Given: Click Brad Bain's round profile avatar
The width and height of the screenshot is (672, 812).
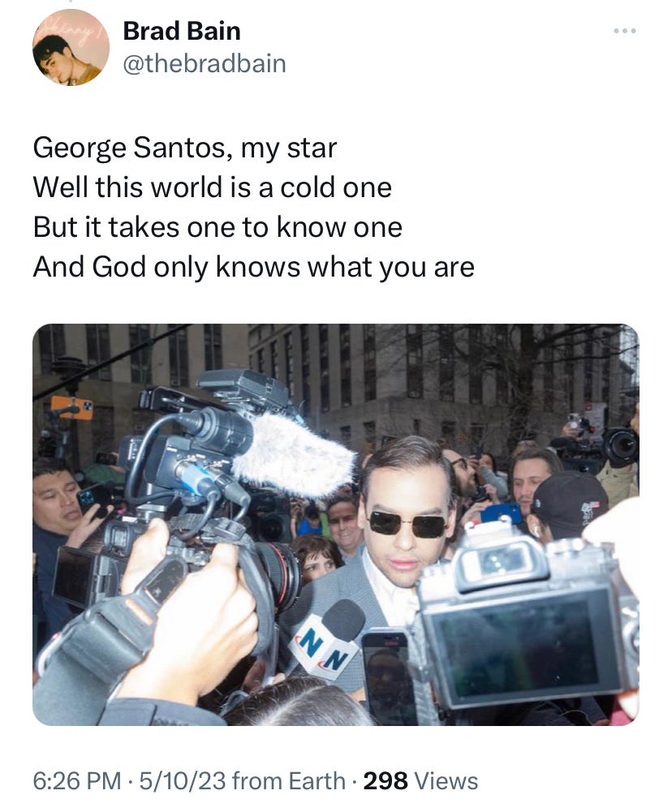Looking at the screenshot, I should (71, 47).
